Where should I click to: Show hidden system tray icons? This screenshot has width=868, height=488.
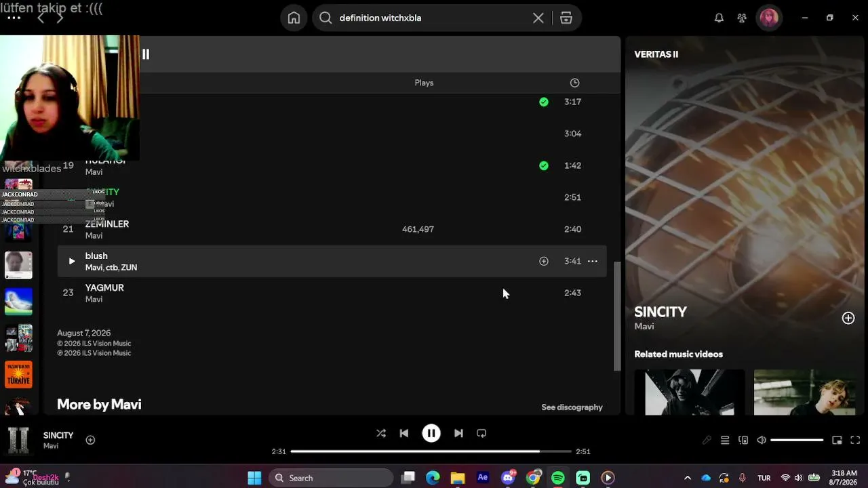[x=688, y=478]
